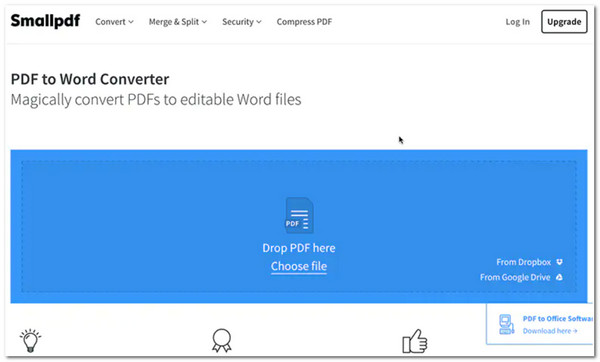Click the Drop PDF here text
The image size is (600, 362).
pyautogui.click(x=299, y=248)
